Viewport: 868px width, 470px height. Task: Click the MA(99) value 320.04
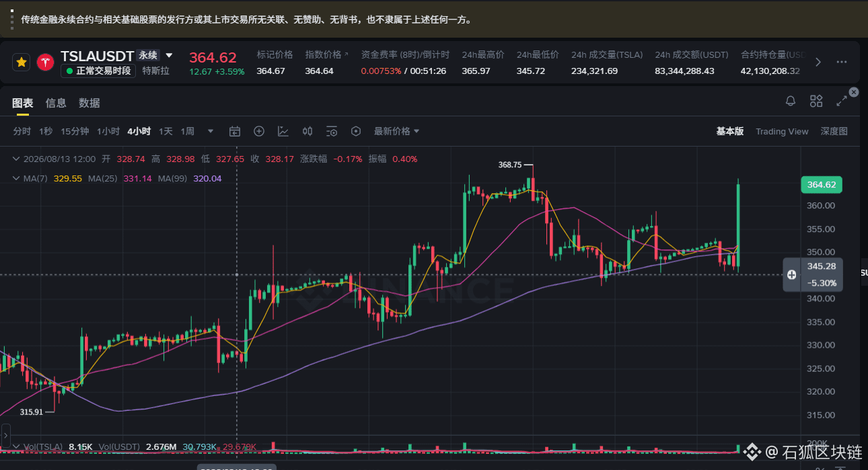pos(207,179)
